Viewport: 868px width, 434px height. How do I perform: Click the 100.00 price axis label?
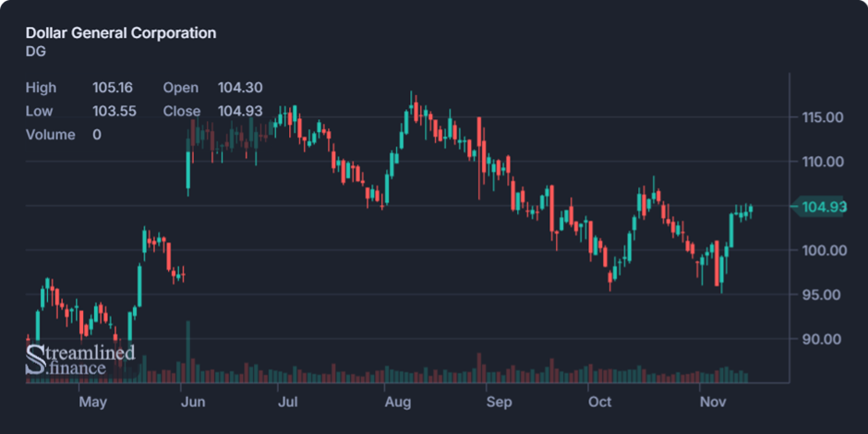tap(825, 250)
